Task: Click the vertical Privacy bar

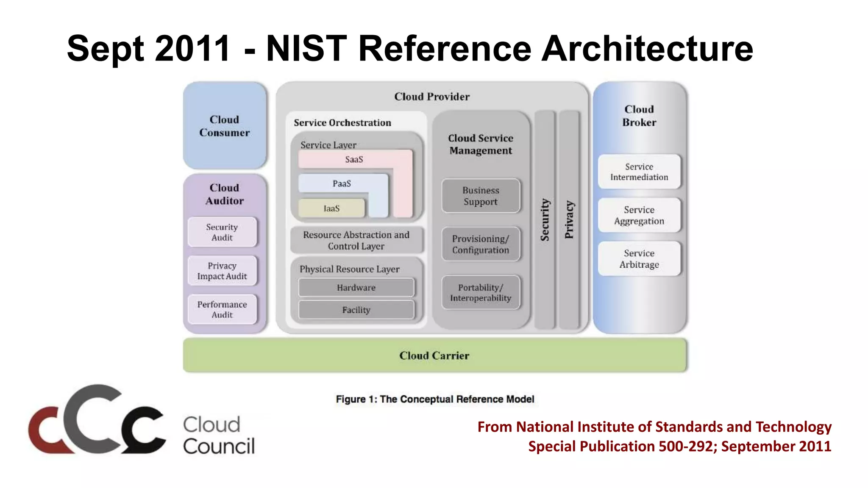Action: tap(569, 220)
